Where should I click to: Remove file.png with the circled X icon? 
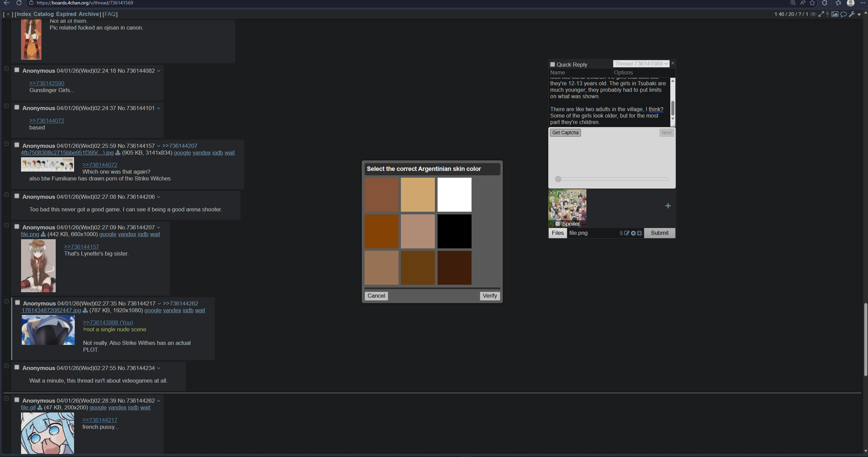633,233
